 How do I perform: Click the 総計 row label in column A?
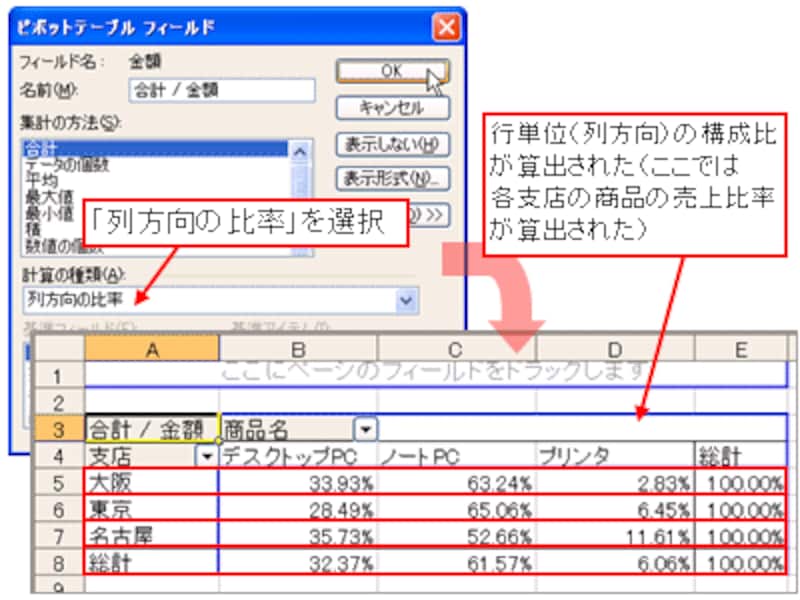(x=152, y=563)
